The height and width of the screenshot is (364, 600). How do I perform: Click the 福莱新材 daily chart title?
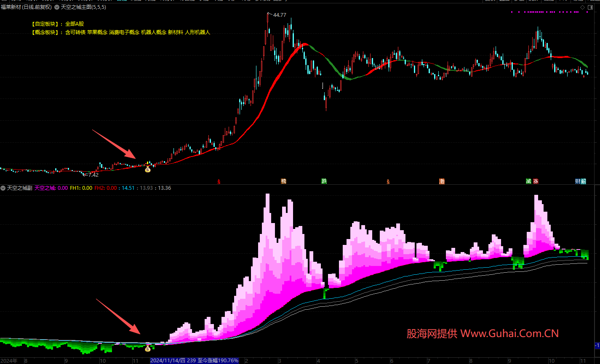pos(26,7)
